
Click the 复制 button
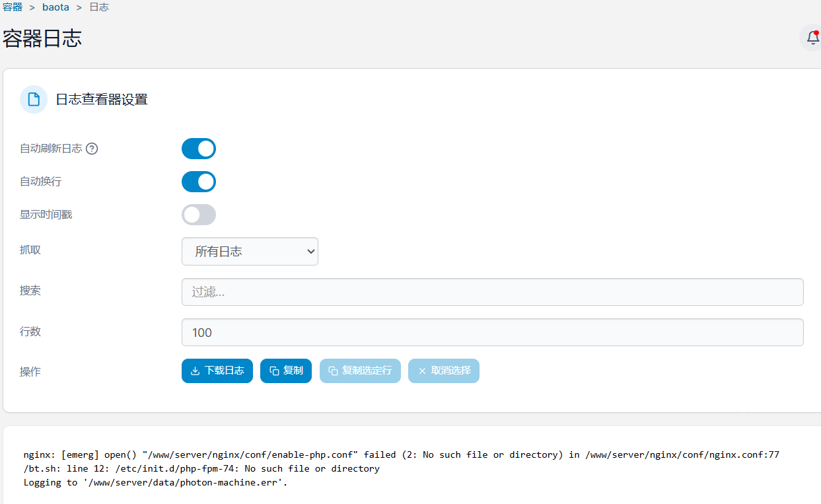click(286, 371)
